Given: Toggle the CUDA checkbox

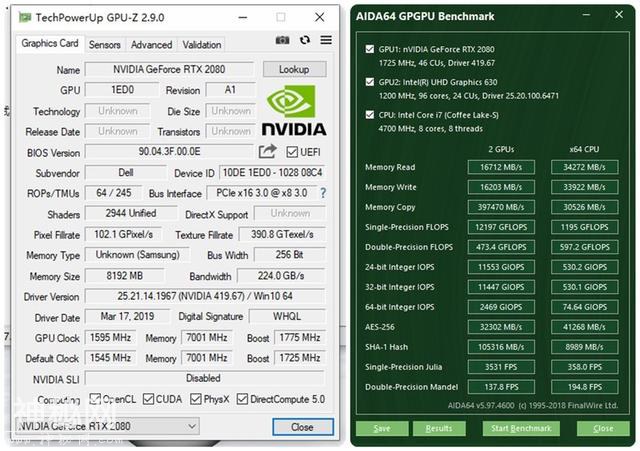Looking at the screenshot, I should tap(148, 399).
